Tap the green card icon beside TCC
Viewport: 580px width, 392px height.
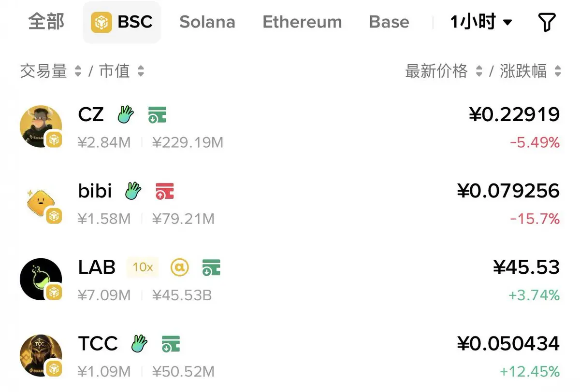coord(171,344)
